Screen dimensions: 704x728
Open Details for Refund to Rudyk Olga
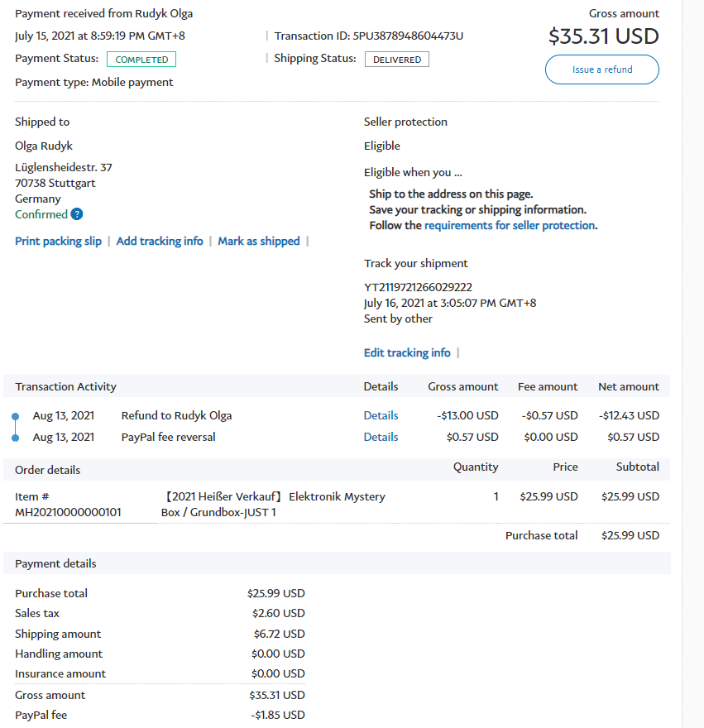(x=381, y=415)
